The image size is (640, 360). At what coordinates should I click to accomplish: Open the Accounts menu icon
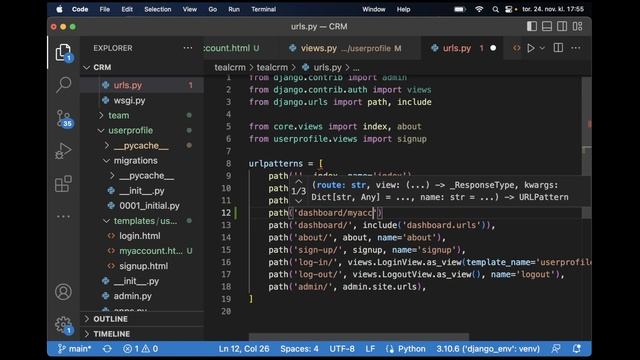point(63,292)
